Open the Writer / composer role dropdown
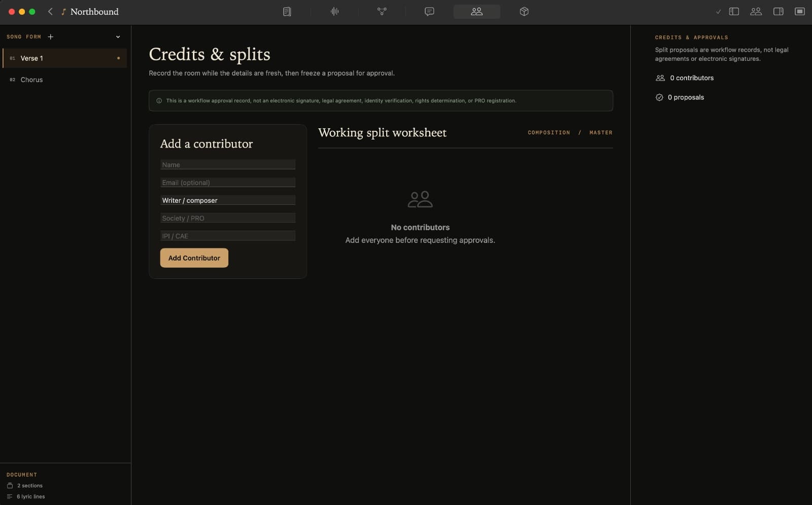The height and width of the screenshot is (505, 812). [x=228, y=200]
